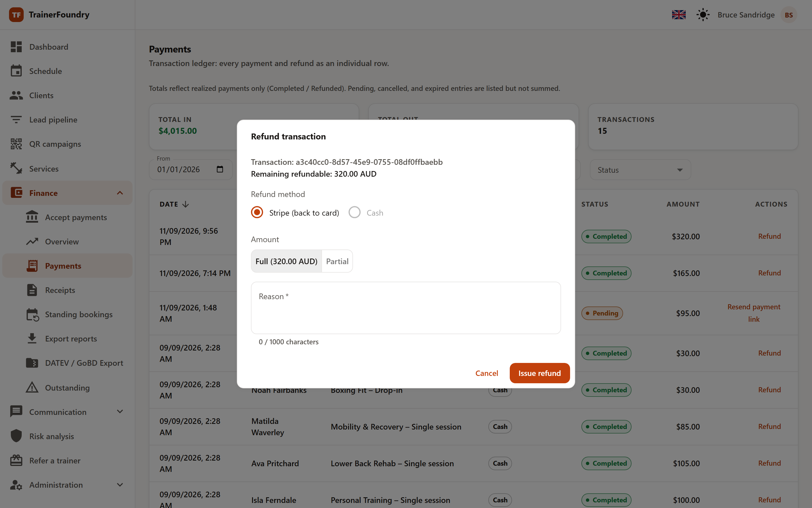The image size is (812, 508).
Task: Click the Export reports download icon
Action: (x=32, y=339)
